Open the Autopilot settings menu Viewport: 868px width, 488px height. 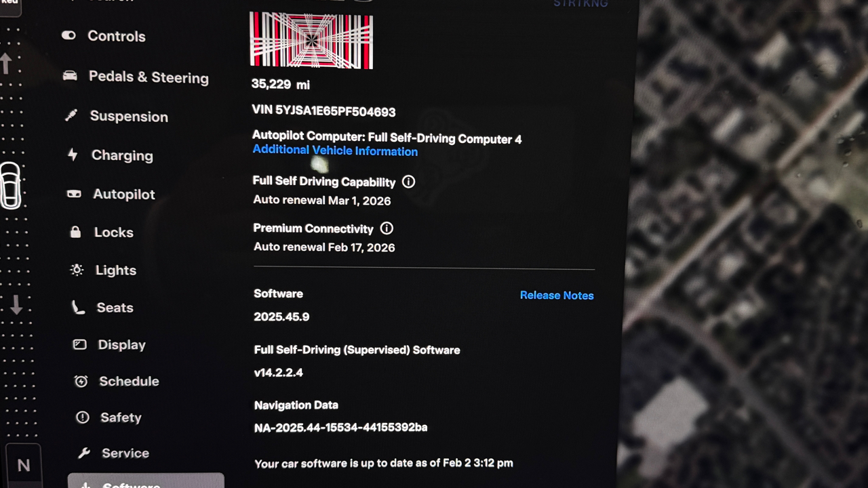click(x=123, y=195)
